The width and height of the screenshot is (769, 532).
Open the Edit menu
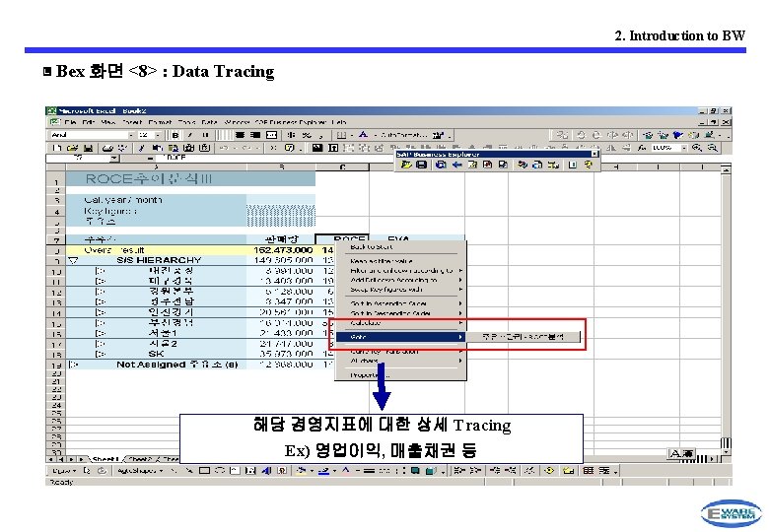point(89,122)
